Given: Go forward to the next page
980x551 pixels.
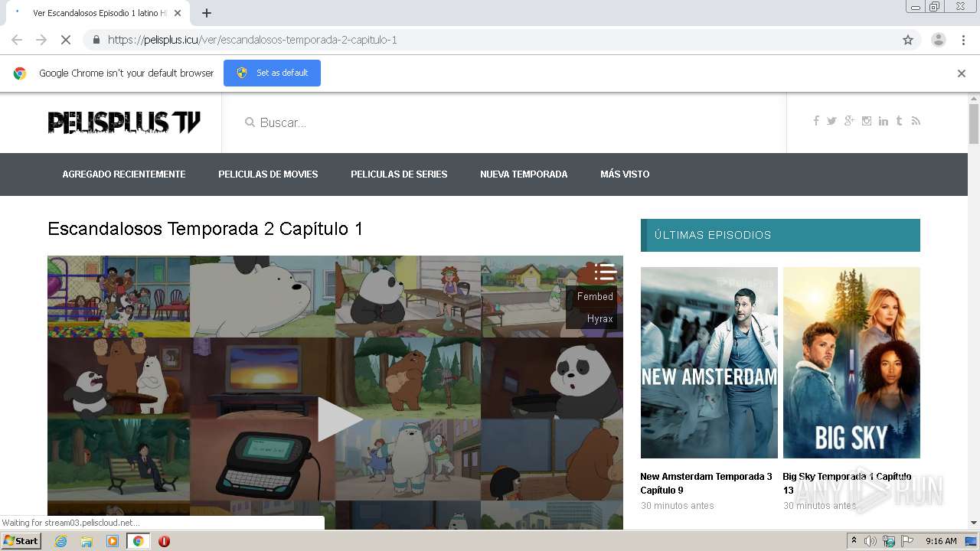Looking at the screenshot, I should [41, 40].
